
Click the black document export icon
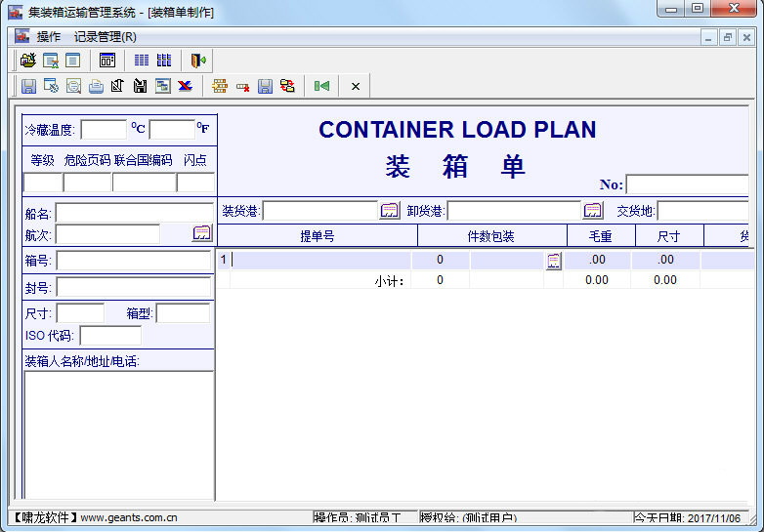tap(118, 86)
